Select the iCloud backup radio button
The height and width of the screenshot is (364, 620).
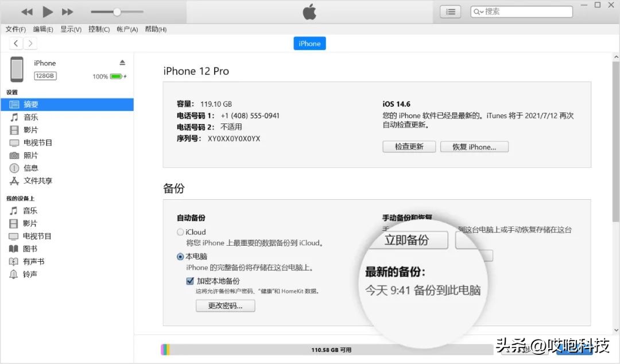coord(180,232)
